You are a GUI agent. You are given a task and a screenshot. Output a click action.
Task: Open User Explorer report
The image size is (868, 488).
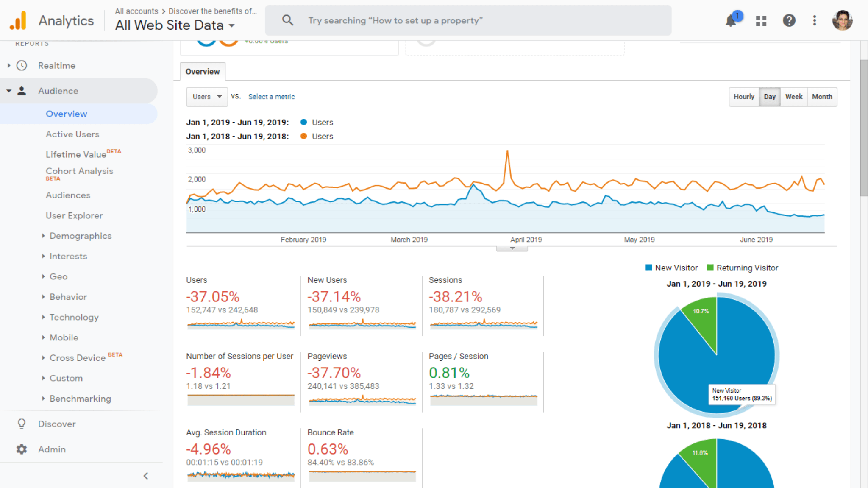coord(74,215)
